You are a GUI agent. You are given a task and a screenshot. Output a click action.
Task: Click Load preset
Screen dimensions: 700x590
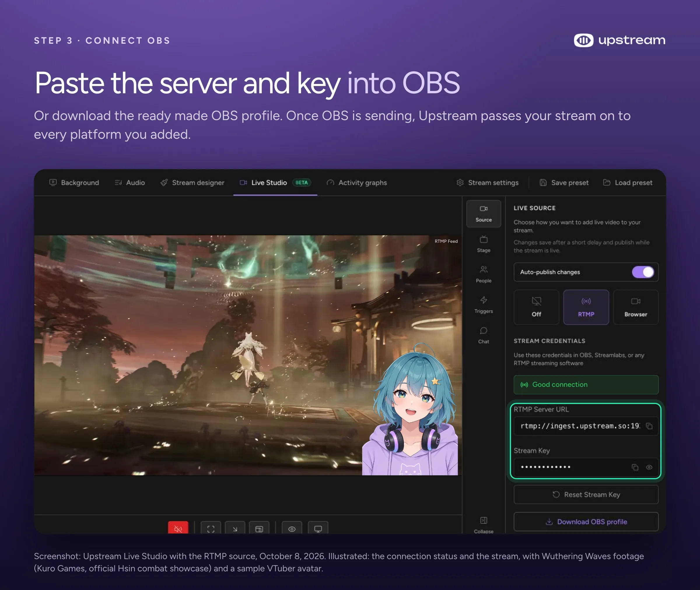coord(628,182)
